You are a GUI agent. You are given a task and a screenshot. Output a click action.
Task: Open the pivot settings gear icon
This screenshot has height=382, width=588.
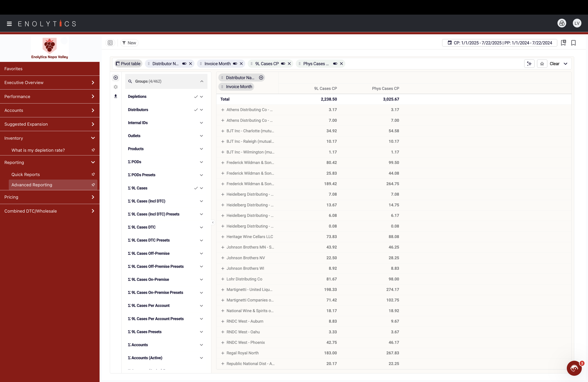(116, 87)
